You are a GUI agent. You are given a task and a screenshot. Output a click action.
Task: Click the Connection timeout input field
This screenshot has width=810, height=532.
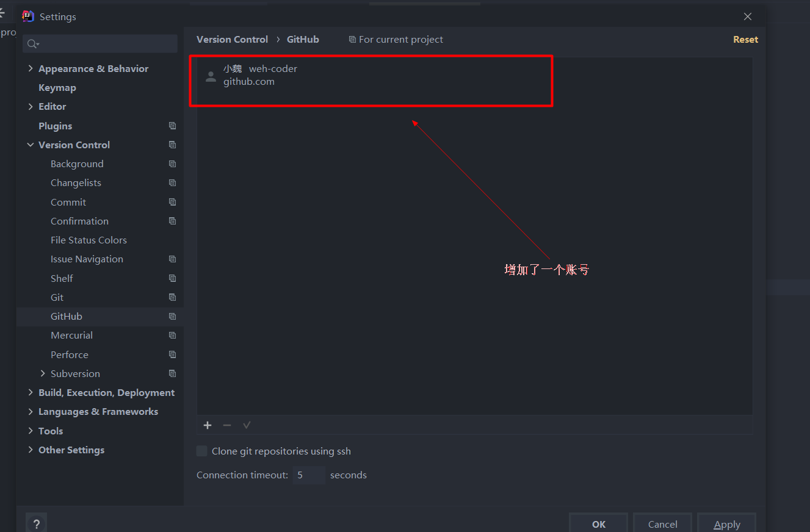(308, 475)
